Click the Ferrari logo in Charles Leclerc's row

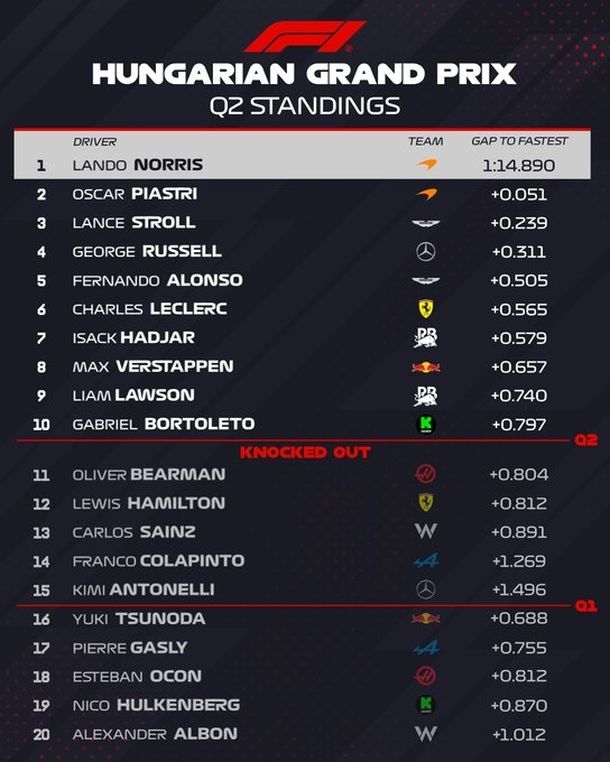(x=425, y=309)
